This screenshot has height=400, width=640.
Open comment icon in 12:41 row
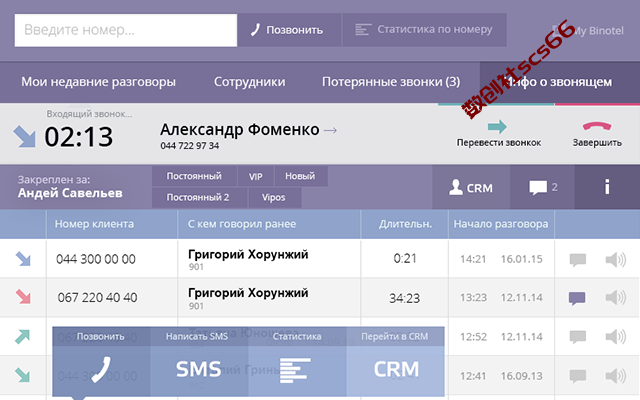578,376
